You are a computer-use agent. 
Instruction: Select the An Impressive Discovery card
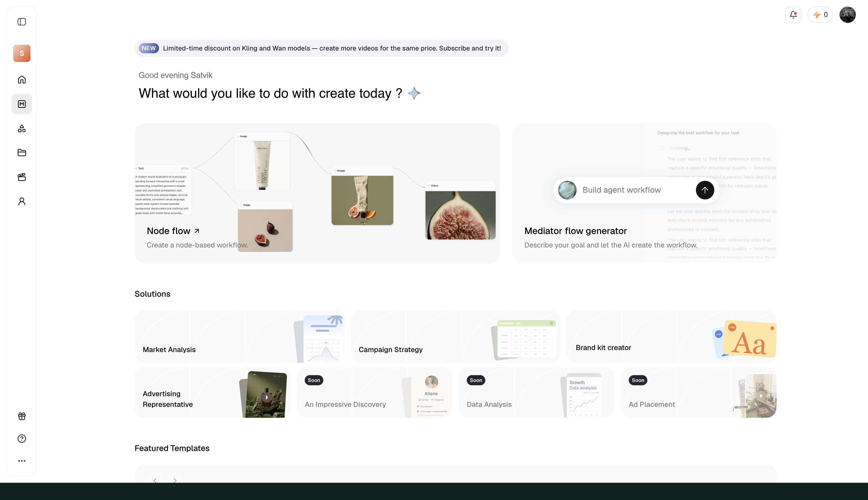tap(374, 393)
